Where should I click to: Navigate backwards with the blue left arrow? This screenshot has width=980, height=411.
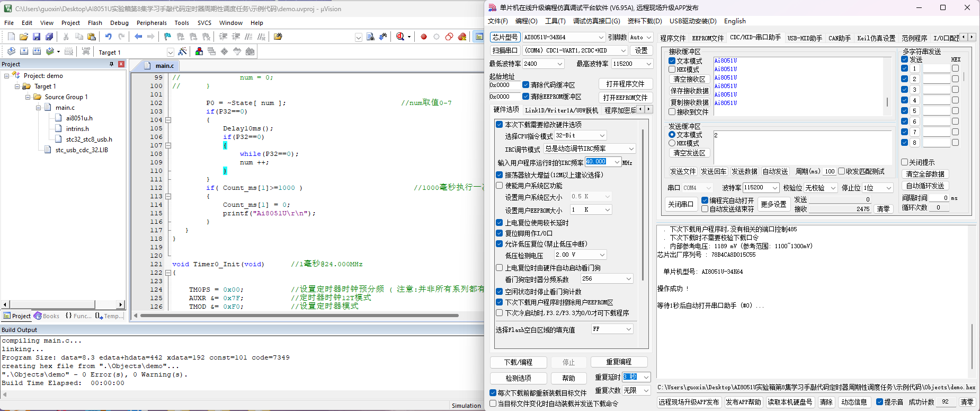pyautogui.click(x=138, y=37)
